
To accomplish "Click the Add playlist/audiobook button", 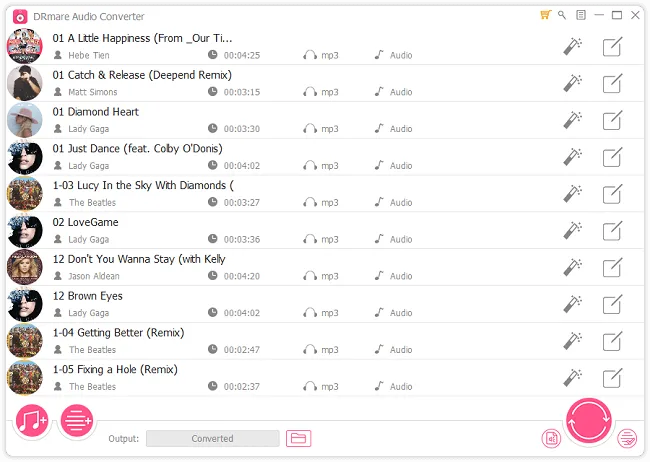I will tap(77, 421).
